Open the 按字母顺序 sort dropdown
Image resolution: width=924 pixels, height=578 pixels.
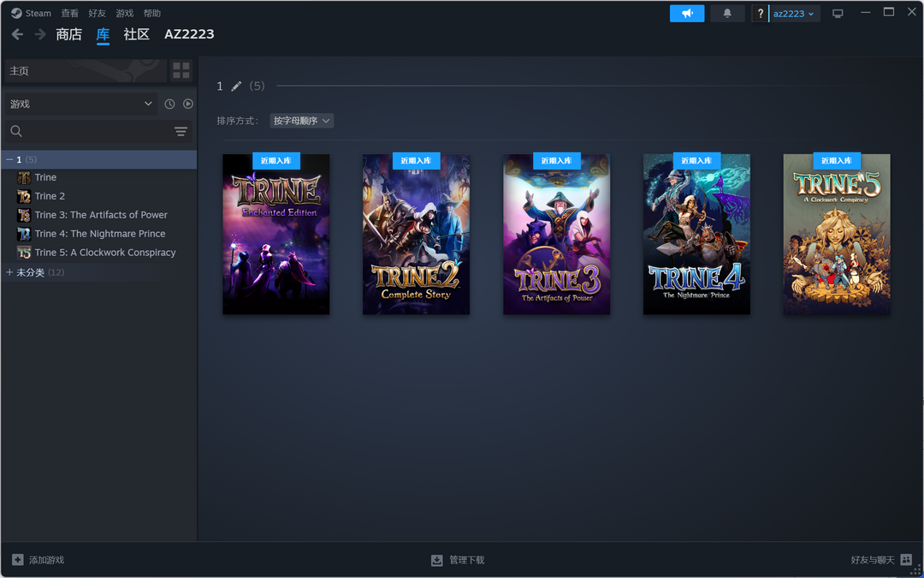click(301, 121)
